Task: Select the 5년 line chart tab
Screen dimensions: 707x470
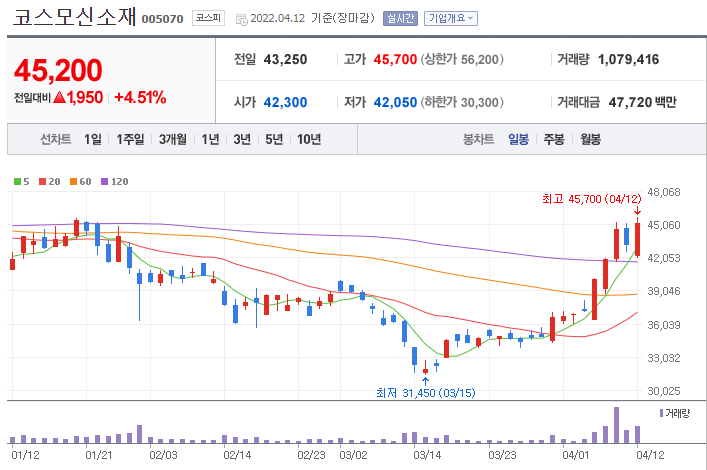Action: coord(274,139)
